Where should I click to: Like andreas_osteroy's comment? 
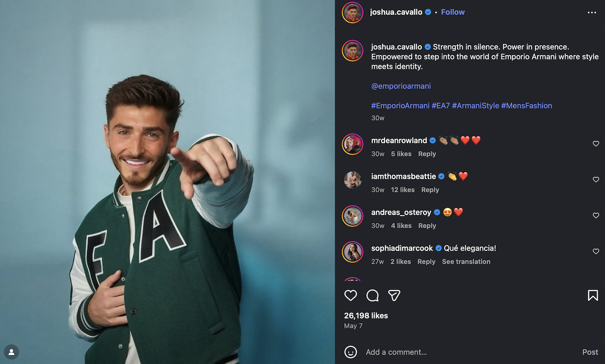click(x=596, y=216)
